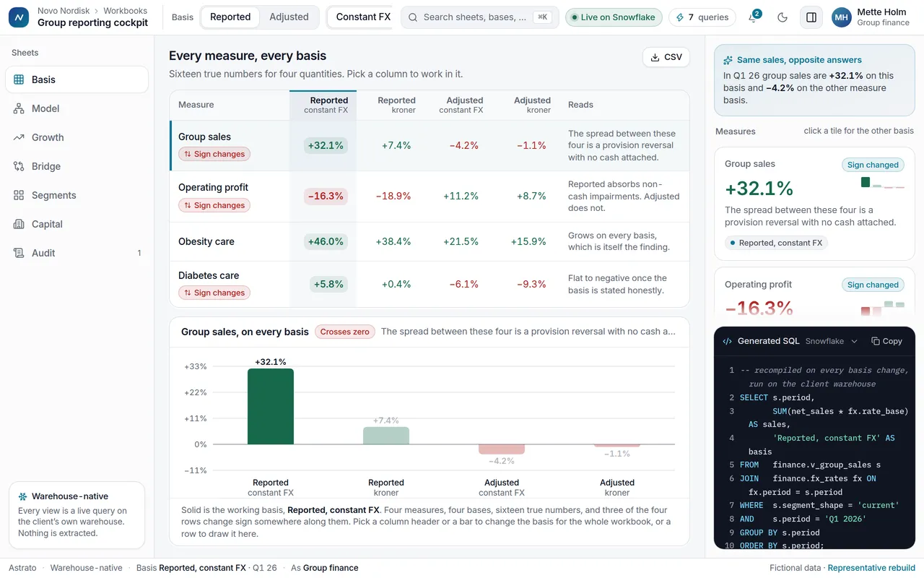Open the Basis sheet
Screen dimensions: 924x578
[x=77, y=79]
